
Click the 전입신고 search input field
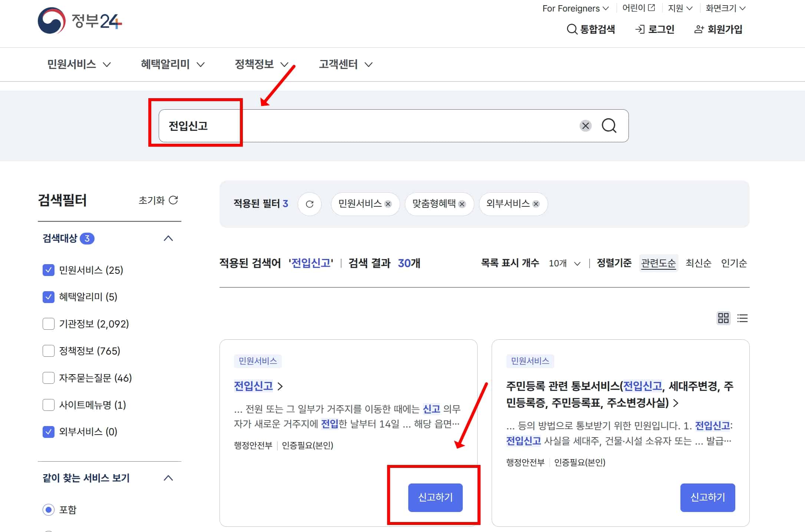pyautogui.click(x=393, y=126)
